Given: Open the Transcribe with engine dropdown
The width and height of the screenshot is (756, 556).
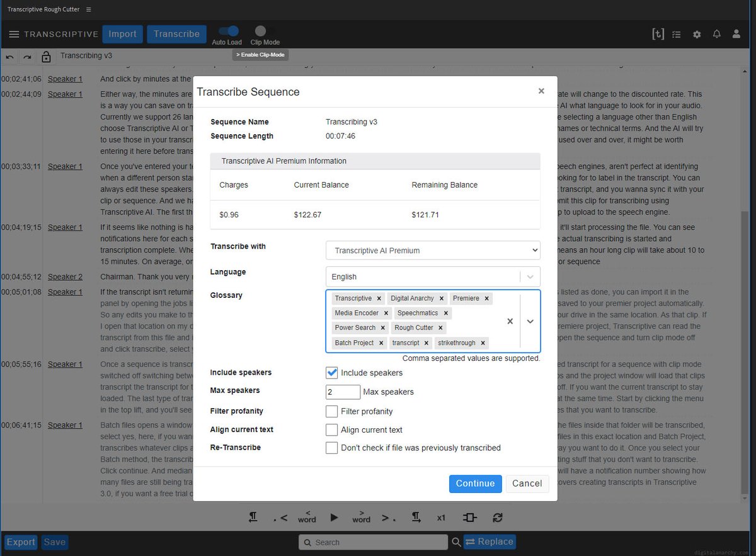Looking at the screenshot, I should pyautogui.click(x=433, y=250).
